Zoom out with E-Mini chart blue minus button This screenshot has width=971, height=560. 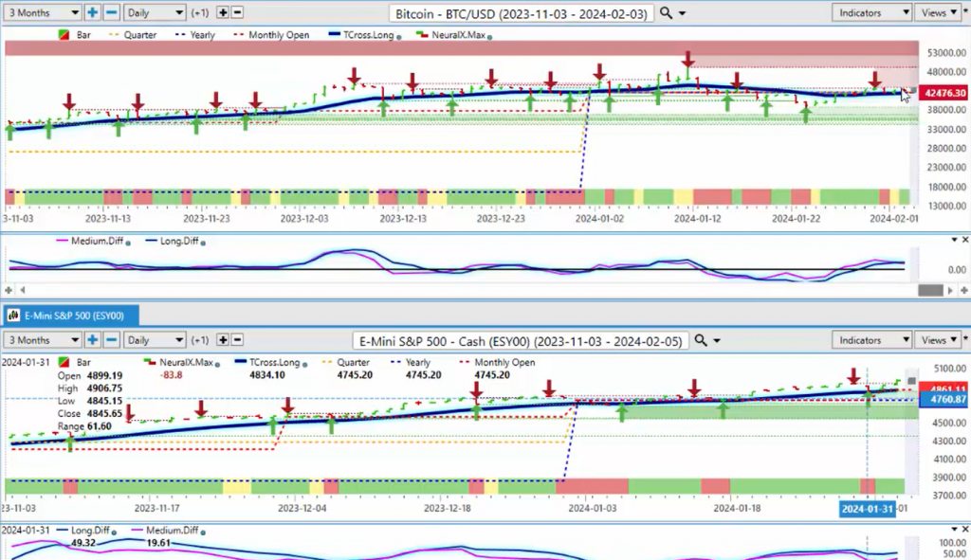pyautogui.click(x=112, y=340)
